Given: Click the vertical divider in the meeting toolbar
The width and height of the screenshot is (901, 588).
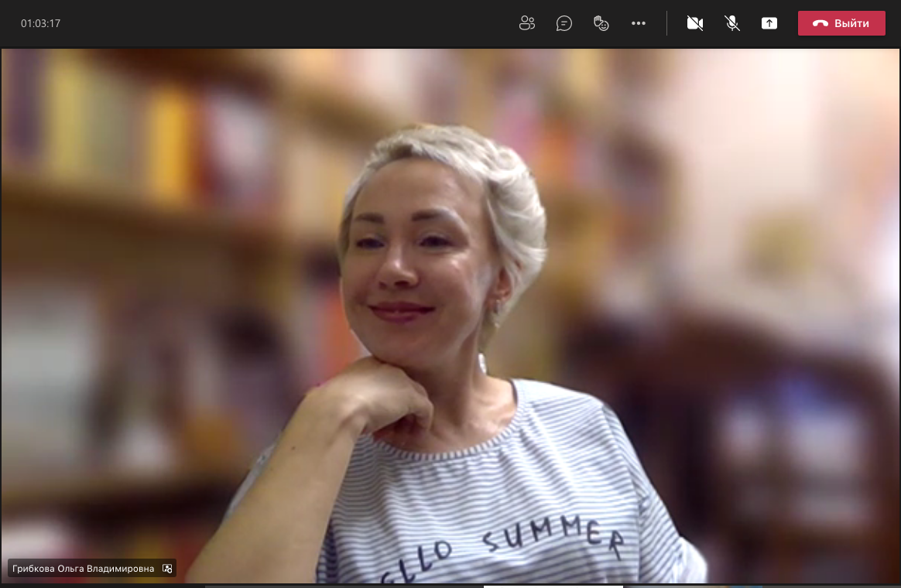Looking at the screenshot, I should [666, 23].
